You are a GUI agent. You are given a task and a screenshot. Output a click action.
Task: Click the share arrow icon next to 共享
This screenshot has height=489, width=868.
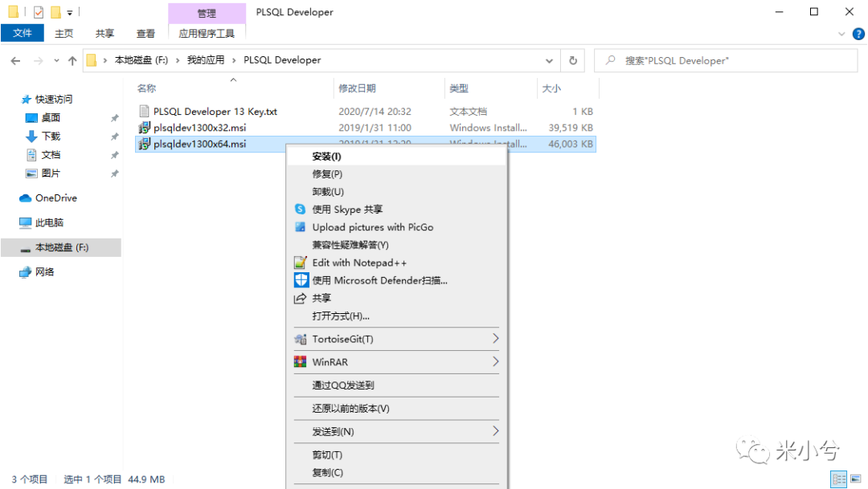click(x=300, y=298)
